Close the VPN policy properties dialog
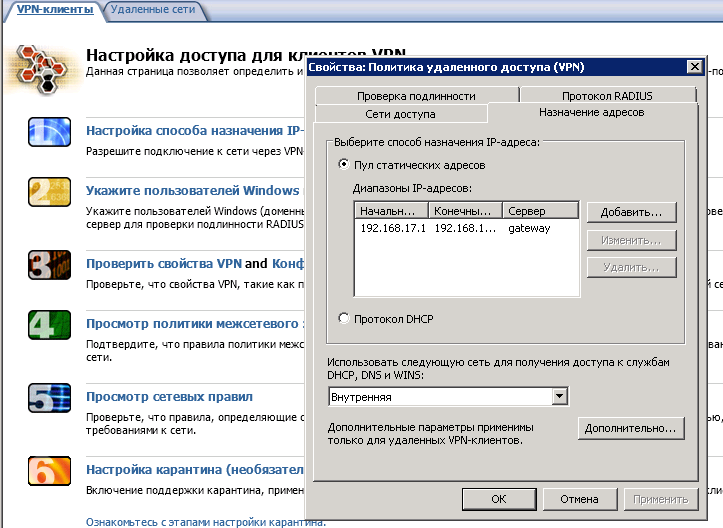Screen dimensions: 723x528 point(694,67)
